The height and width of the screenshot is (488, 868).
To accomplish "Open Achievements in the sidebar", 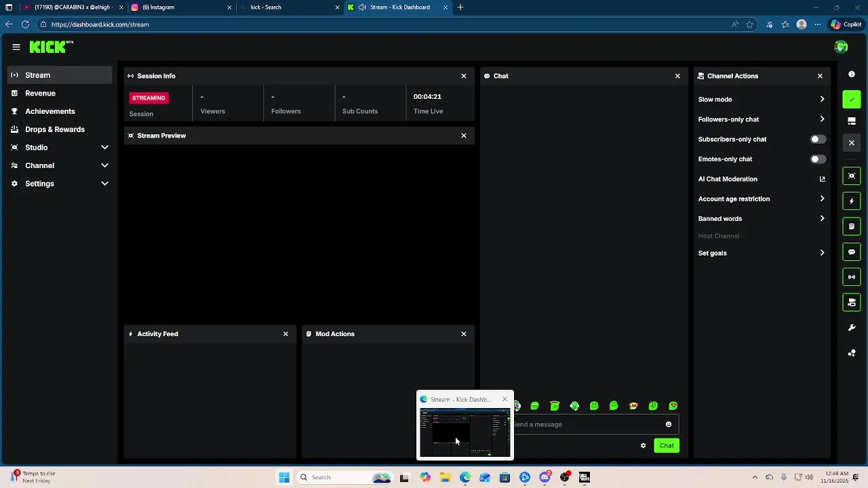I will 60,111.
